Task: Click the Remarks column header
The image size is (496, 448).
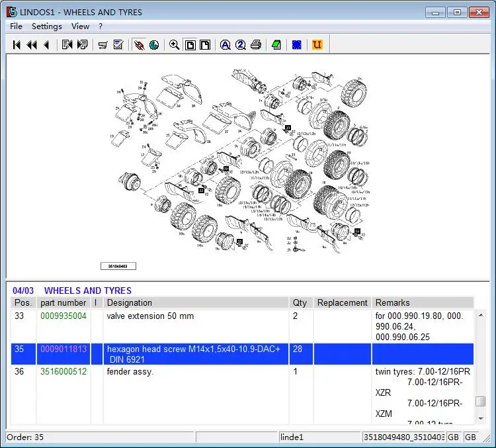Action: 423,302
